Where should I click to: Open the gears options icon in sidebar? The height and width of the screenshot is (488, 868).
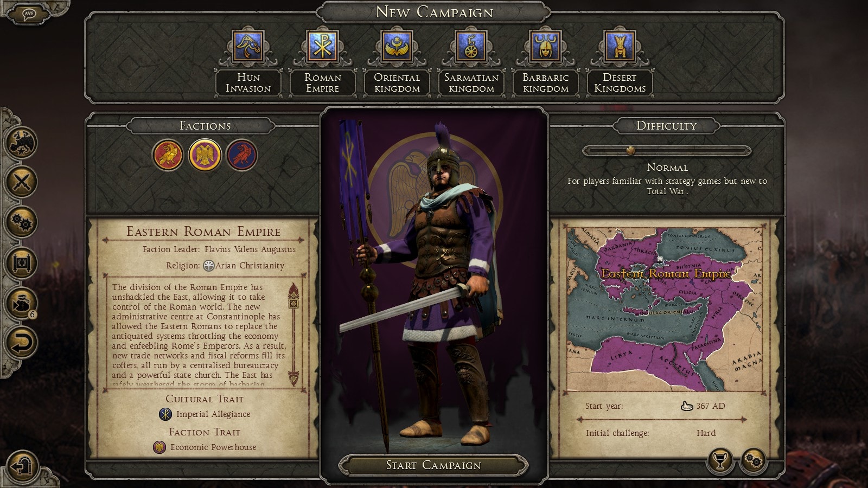pyautogui.click(x=21, y=221)
